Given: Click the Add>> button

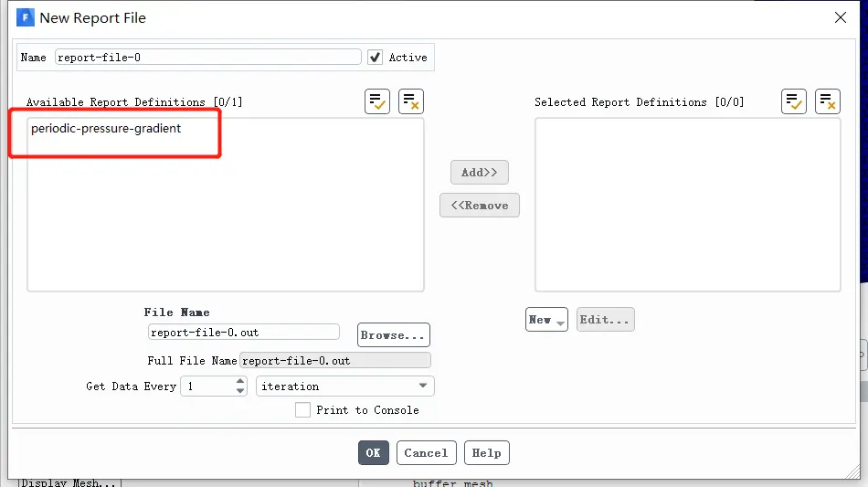Looking at the screenshot, I should tap(480, 172).
